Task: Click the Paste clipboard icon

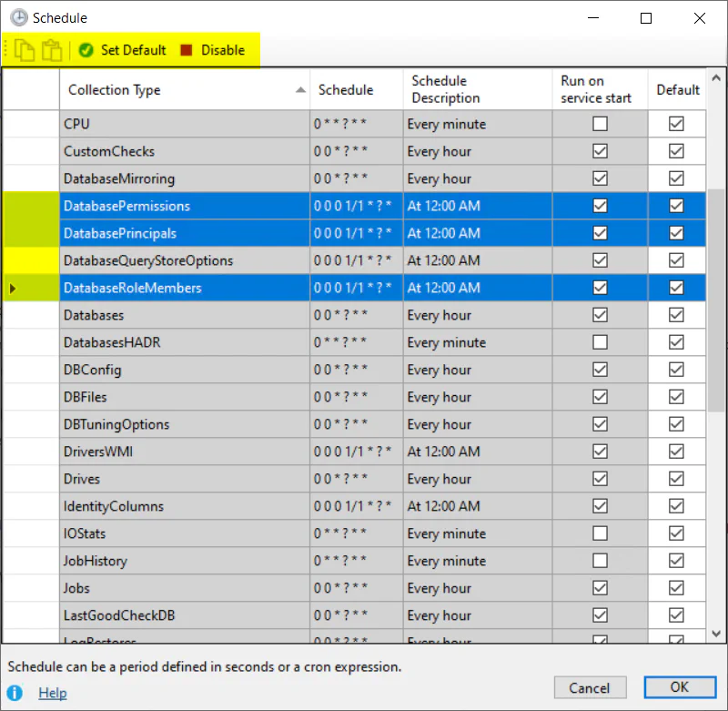Action: [x=52, y=50]
